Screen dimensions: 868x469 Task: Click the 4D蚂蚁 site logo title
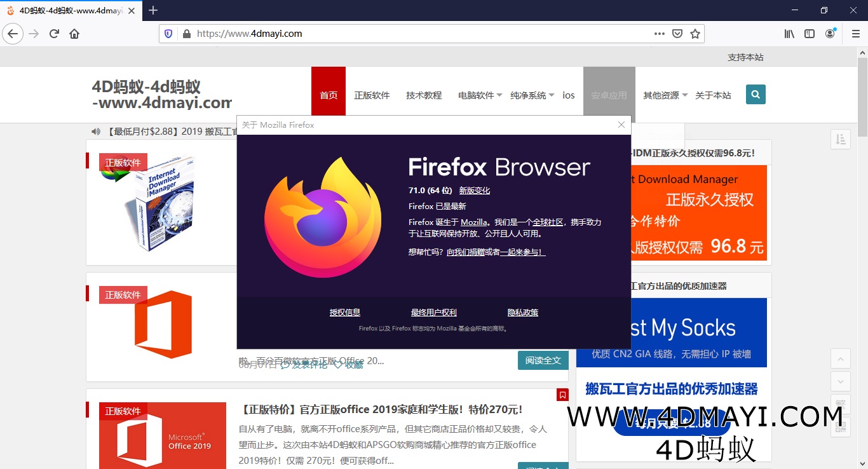[x=162, y=95]
